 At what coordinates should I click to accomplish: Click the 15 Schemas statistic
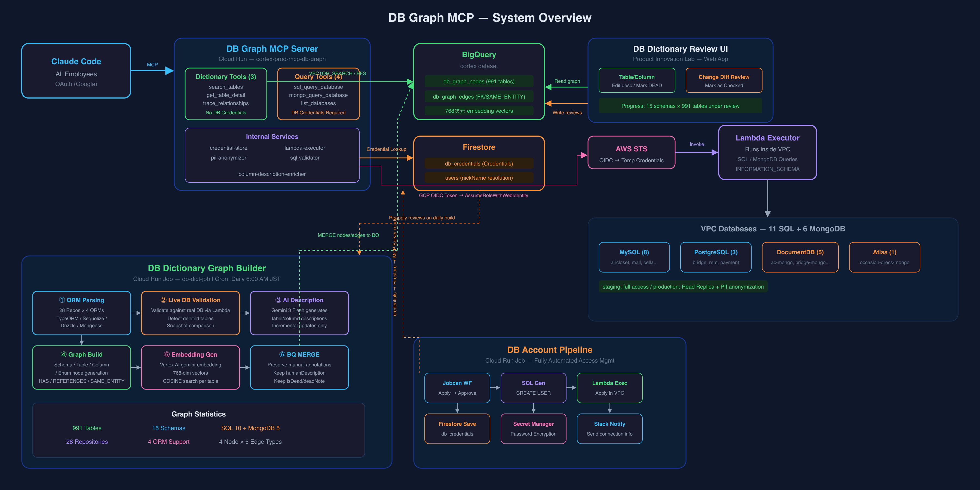pyautogui.click(x=169, y=428)
